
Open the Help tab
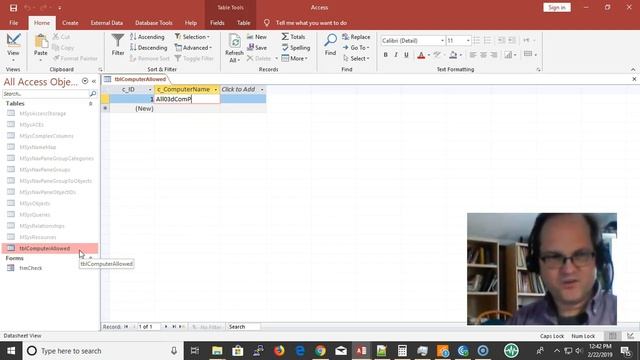191,23
